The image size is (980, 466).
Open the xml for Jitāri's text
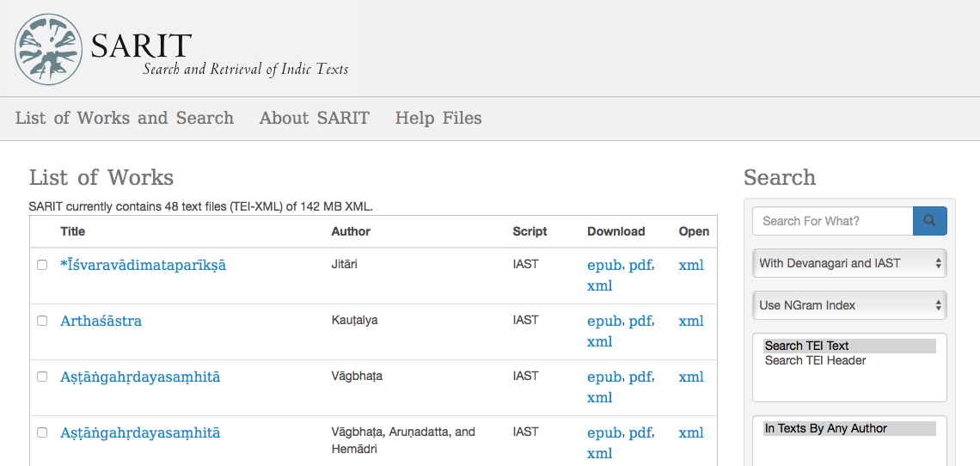691,265
